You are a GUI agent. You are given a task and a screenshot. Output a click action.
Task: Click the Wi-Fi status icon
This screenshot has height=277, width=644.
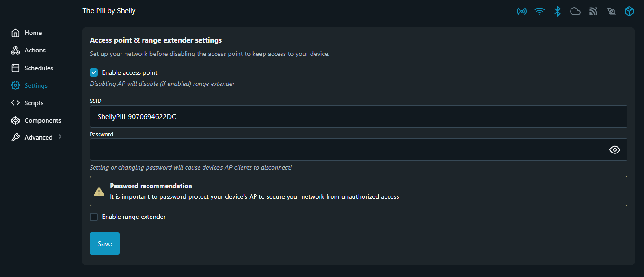[540, 11]
